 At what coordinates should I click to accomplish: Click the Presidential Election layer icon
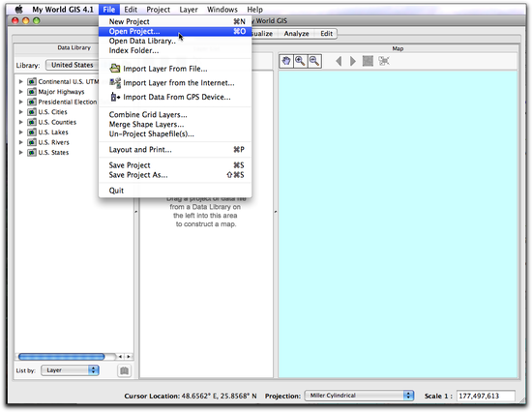coord(32,102)
